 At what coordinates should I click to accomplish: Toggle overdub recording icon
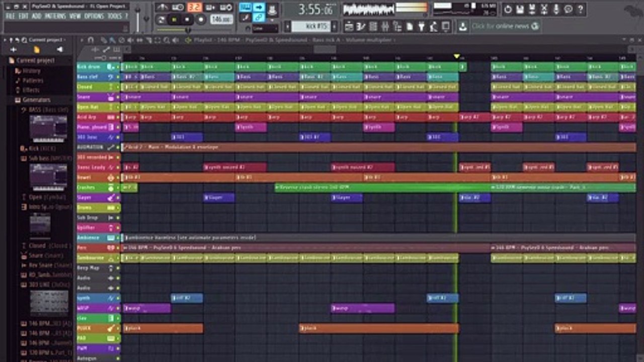pos(211,8)
